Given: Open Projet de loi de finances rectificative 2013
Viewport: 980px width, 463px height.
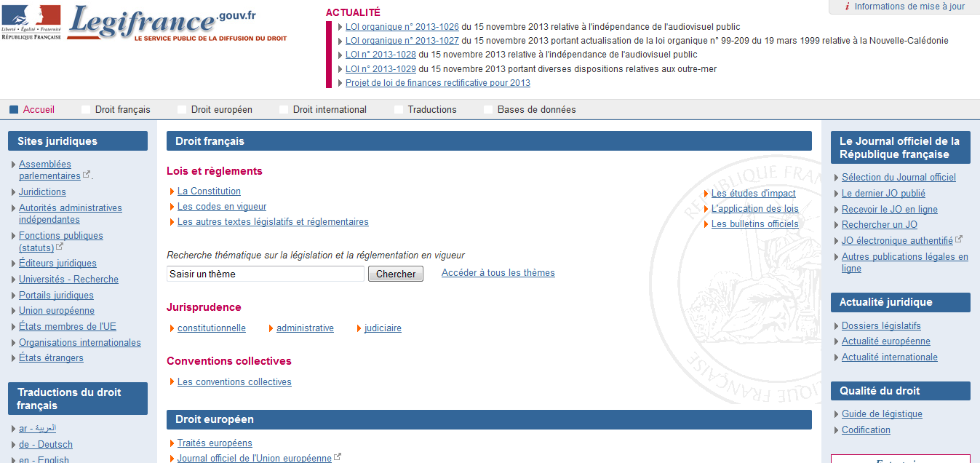Looking at the screenshot, I should click(x=438, y=83).
